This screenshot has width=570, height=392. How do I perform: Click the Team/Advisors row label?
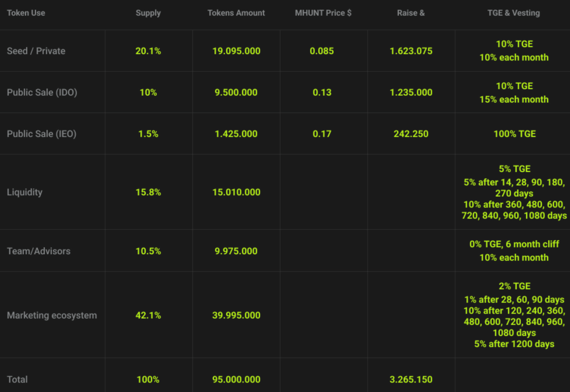[x=38, y=251]
